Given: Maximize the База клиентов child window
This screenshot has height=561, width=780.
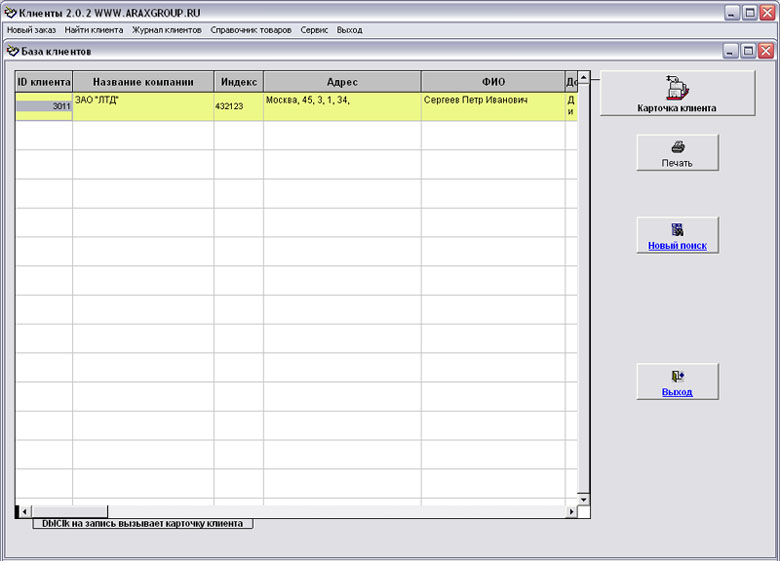Looking at the screenshot, I should tap(748, 51).
